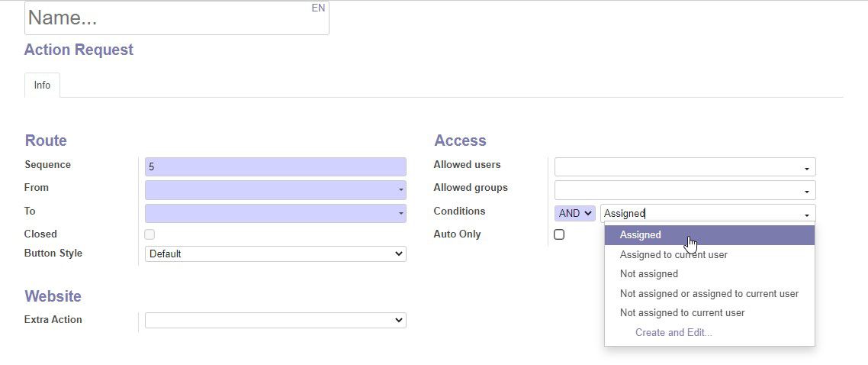
Task: Open the Extra Action select box
Action: 275,320
